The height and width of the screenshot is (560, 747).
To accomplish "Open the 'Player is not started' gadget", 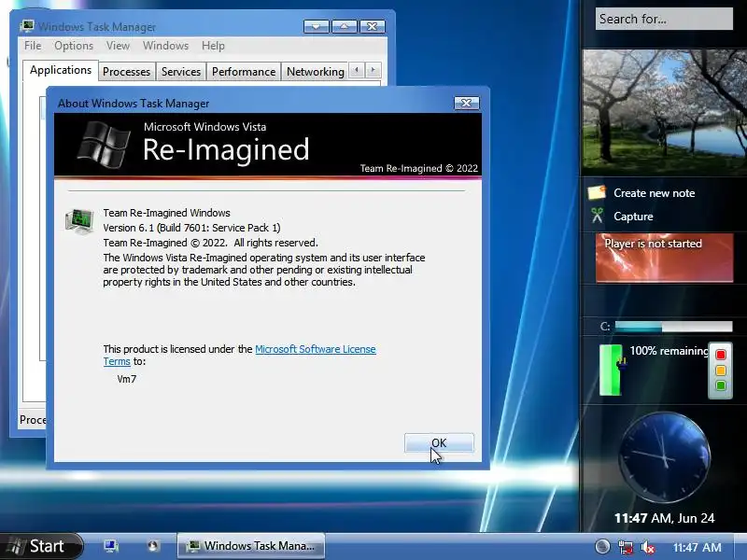I will (x=664, y=258).
